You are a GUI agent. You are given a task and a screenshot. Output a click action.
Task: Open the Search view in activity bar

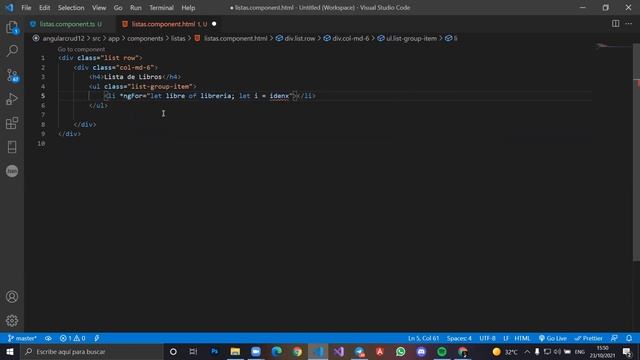[12, 51]
